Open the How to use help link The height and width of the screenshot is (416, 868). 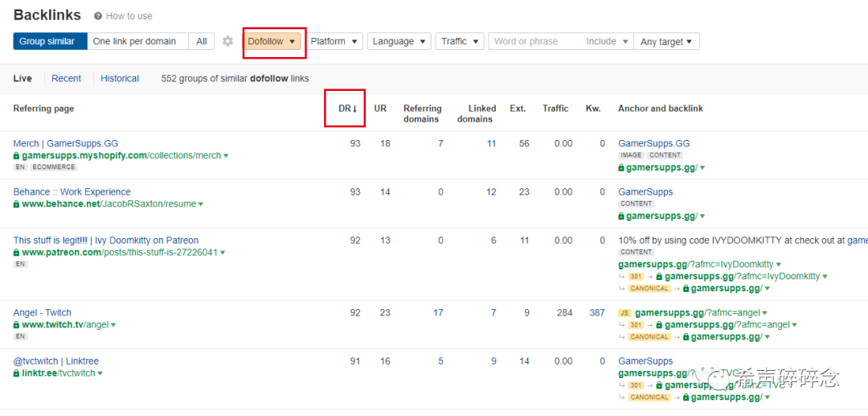tap(129, 16)
